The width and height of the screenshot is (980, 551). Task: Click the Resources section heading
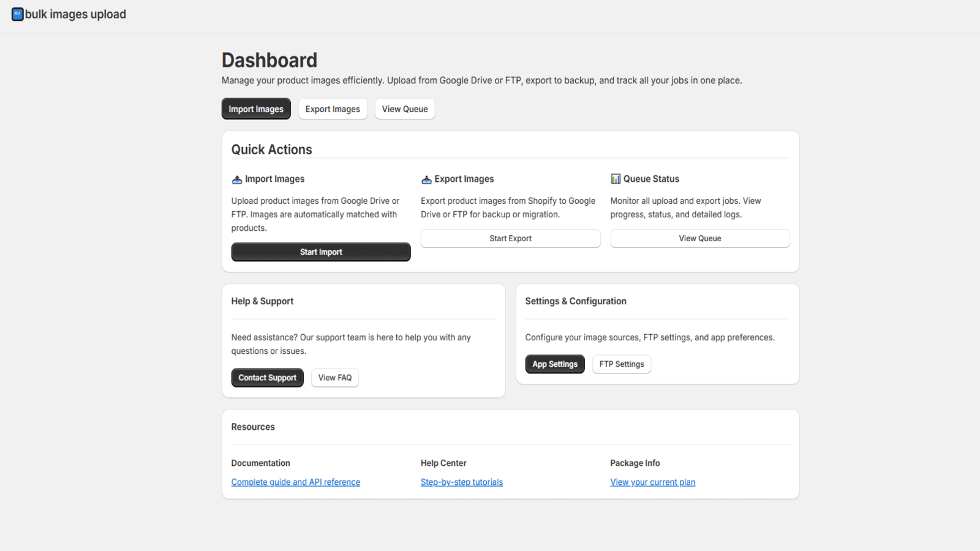(253, 427)
